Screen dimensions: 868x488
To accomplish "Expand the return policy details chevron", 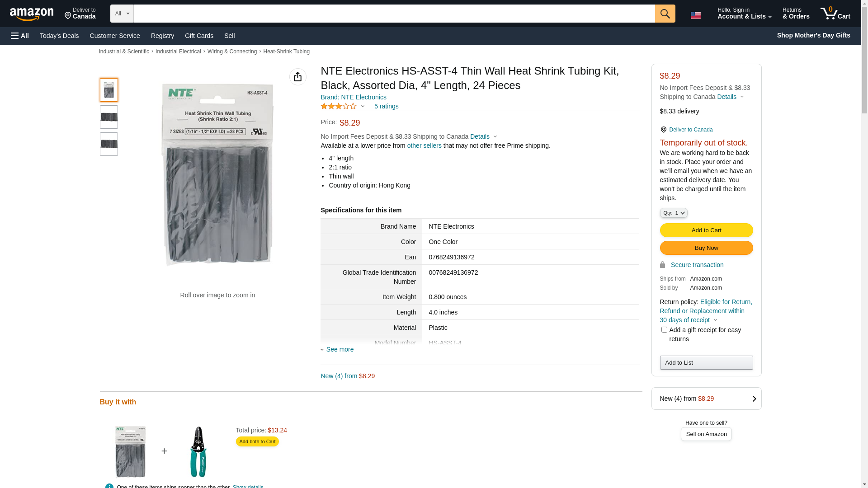I will [715, 320].
